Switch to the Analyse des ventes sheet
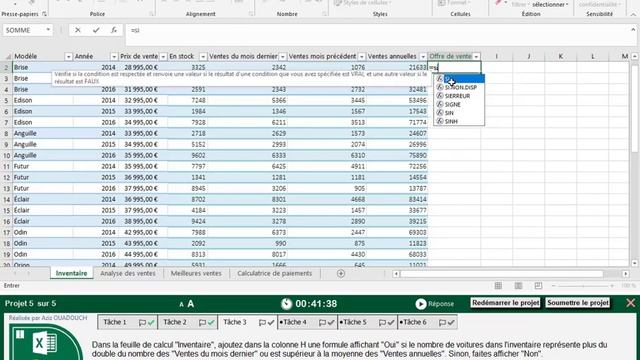Viewport: 640px width, 360px height. 128,273
